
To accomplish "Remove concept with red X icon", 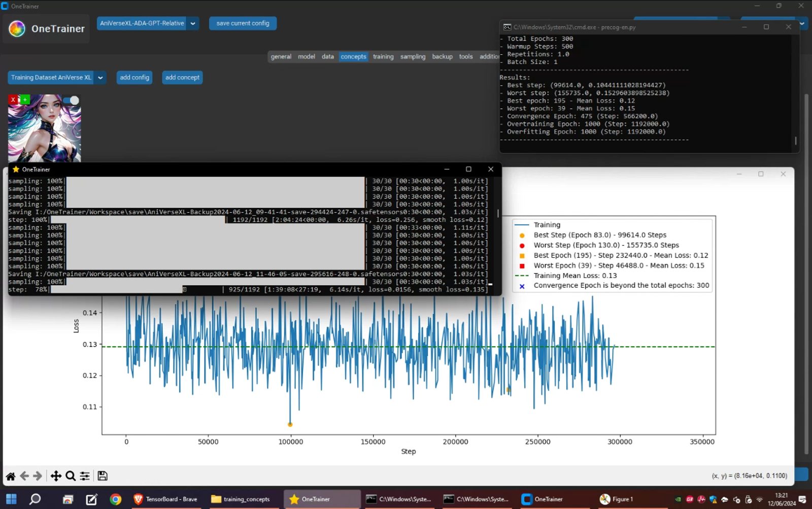I will [x=13, y=100].
